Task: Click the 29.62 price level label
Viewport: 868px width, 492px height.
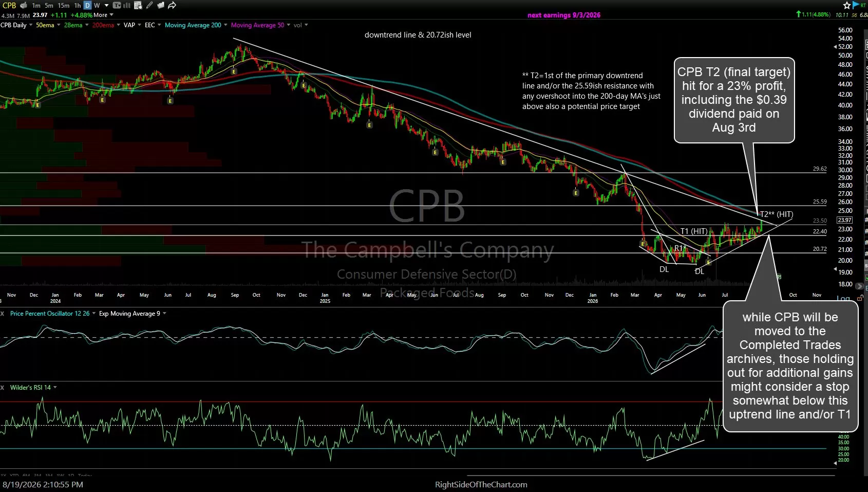Action: (820, 169)
